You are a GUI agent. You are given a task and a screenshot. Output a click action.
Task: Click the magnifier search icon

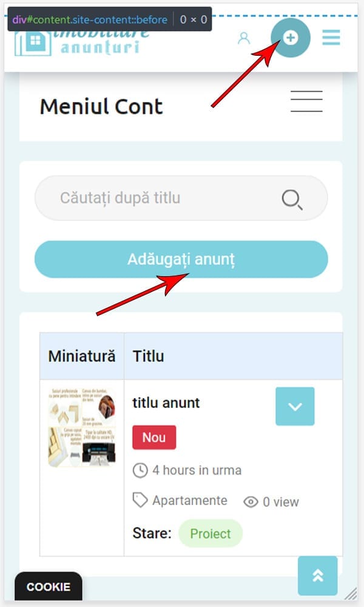[292, 199]
